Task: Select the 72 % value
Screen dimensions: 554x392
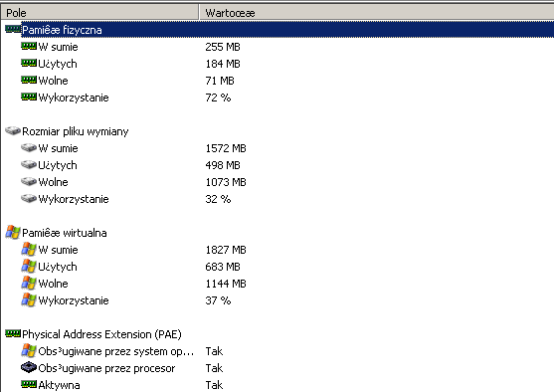Action: [x=218, y=98]
